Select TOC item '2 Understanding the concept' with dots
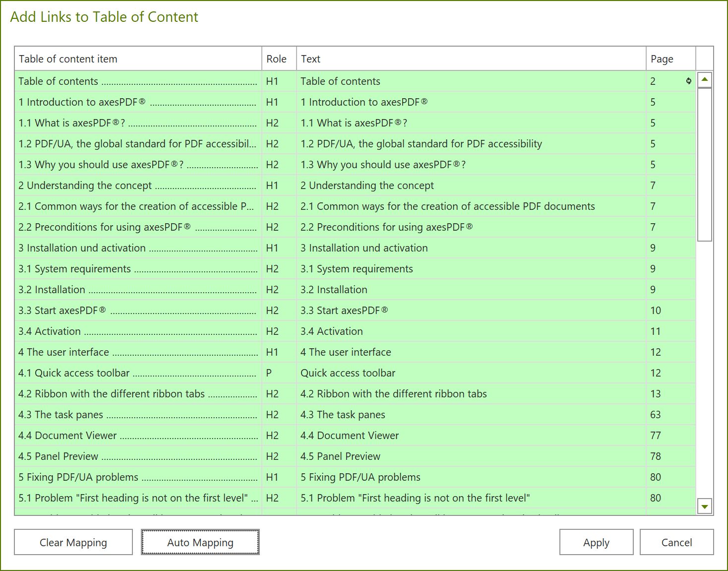 click(138, 186)
